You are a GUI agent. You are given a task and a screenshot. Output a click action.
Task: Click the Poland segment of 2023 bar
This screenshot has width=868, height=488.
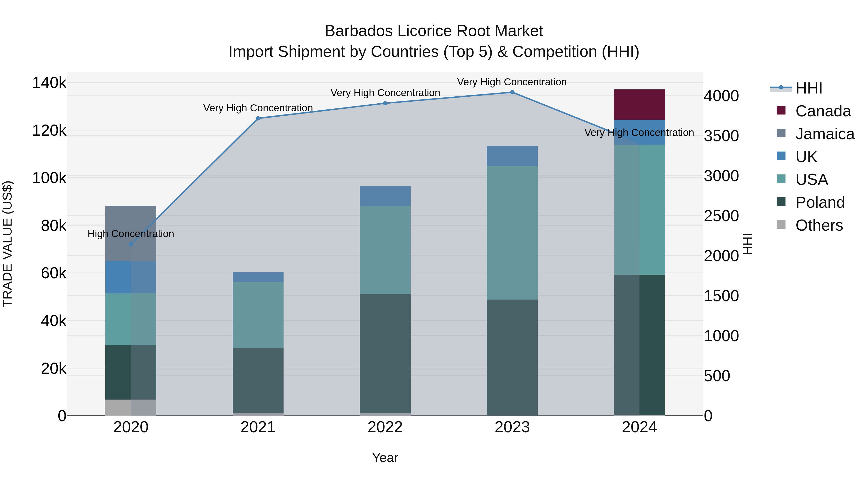512,357
